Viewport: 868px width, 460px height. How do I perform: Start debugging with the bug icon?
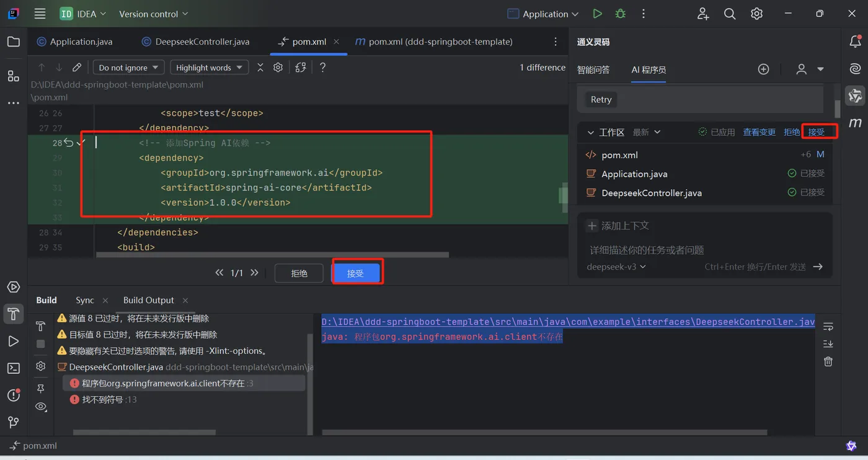click(x=620, y=14)
